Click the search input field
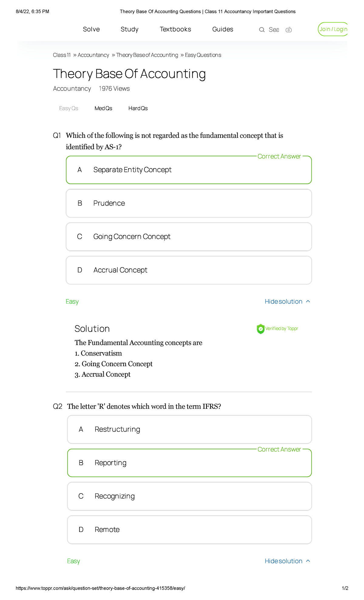The image size is (364, 600). pos(274,29)
